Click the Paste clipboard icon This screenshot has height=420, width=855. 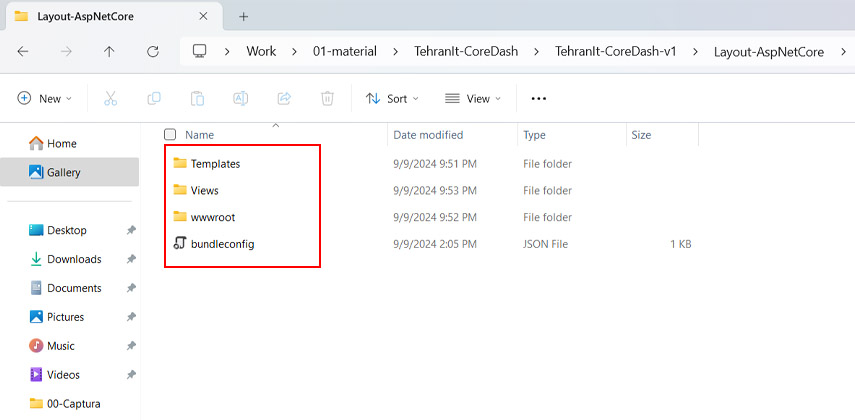[x=198, y=98]
